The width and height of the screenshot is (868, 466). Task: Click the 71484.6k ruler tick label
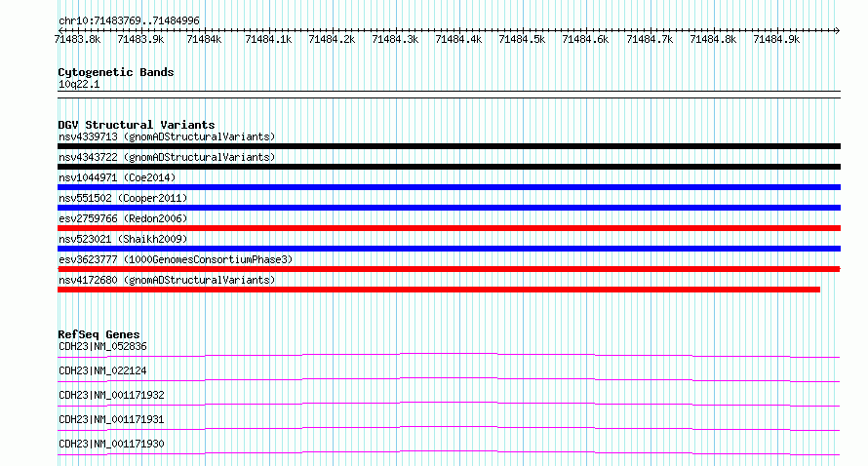click(585, 39)
